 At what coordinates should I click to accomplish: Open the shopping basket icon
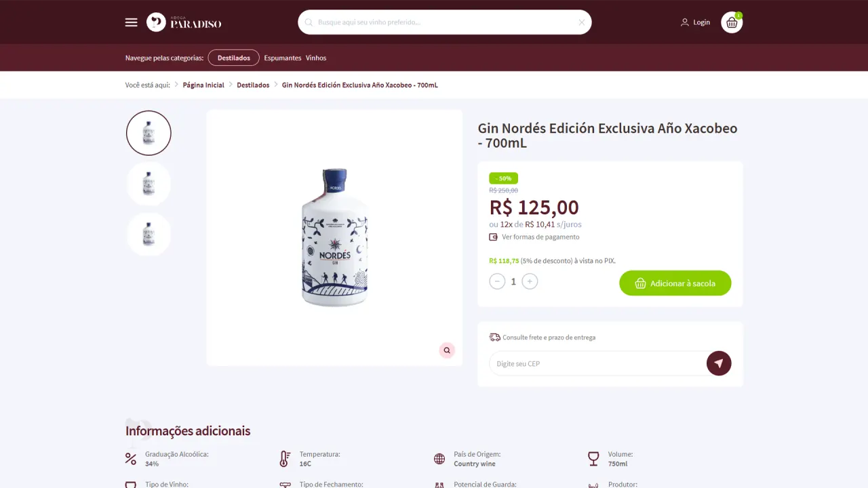coord(732,22)
